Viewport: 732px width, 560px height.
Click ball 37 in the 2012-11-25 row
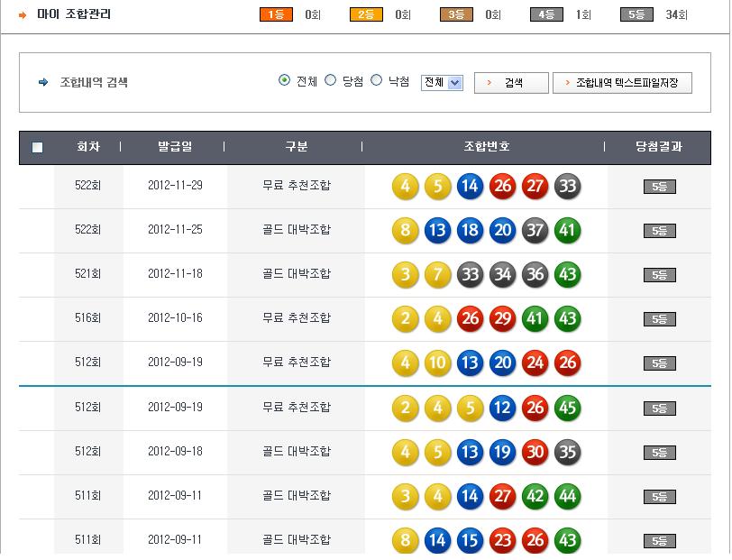coord(535,231)
